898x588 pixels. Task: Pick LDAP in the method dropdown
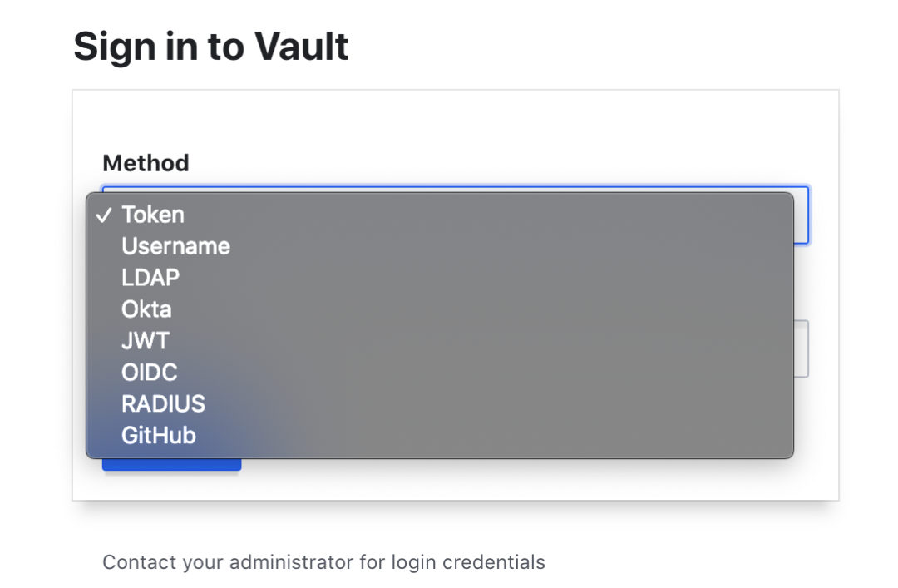[x=439, y=278]
